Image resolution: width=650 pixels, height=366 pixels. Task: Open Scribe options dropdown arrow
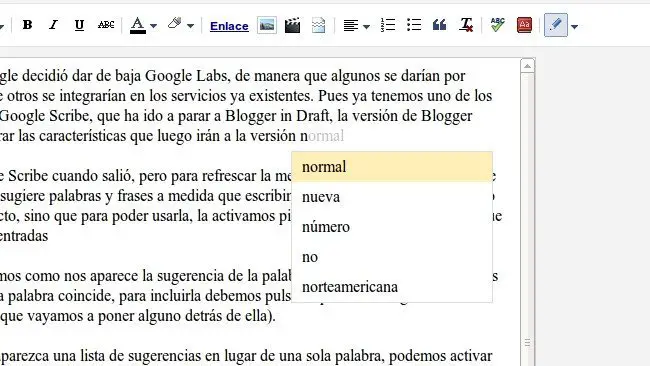point(574,27)
